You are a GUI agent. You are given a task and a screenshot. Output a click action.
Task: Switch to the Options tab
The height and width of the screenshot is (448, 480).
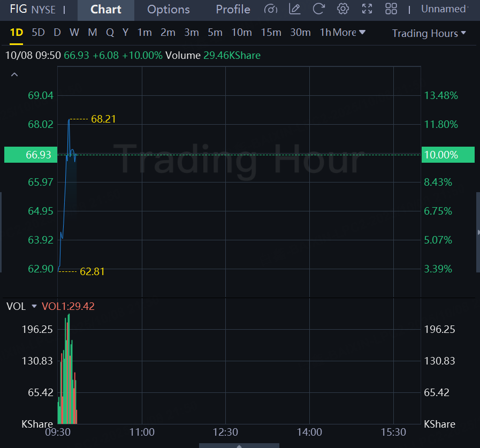[x=169, y=10]
